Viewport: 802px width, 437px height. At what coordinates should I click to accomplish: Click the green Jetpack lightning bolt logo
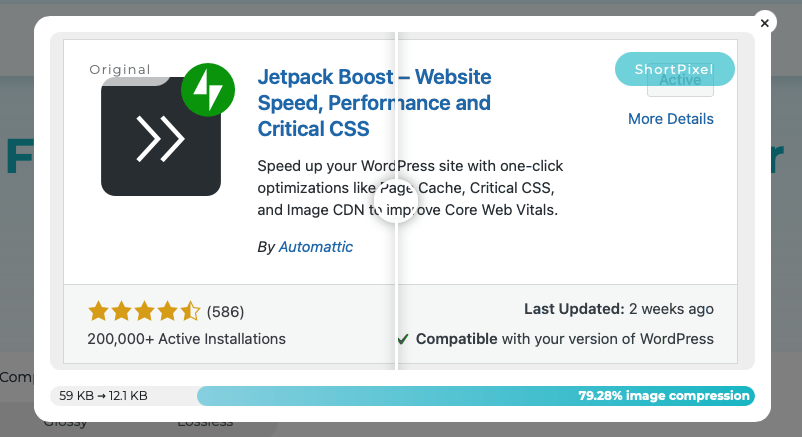(x=208, y=92)
